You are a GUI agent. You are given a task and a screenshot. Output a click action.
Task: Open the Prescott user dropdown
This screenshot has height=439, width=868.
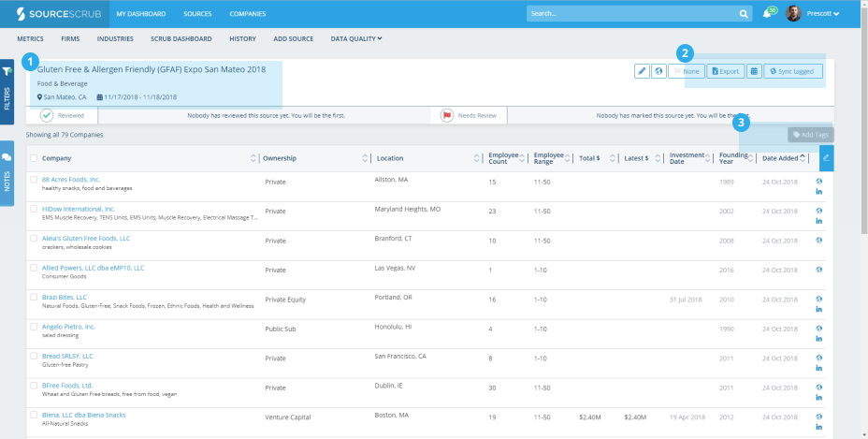pos(823,14)
